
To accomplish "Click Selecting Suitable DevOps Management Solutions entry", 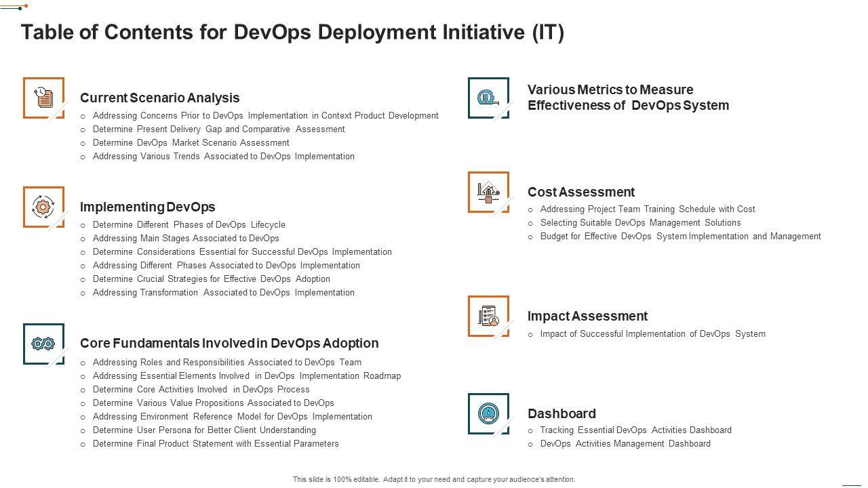I will (x=640, y=222).
